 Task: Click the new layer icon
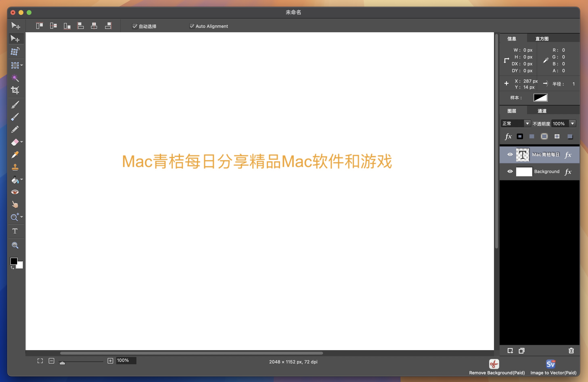click(510, 351)
